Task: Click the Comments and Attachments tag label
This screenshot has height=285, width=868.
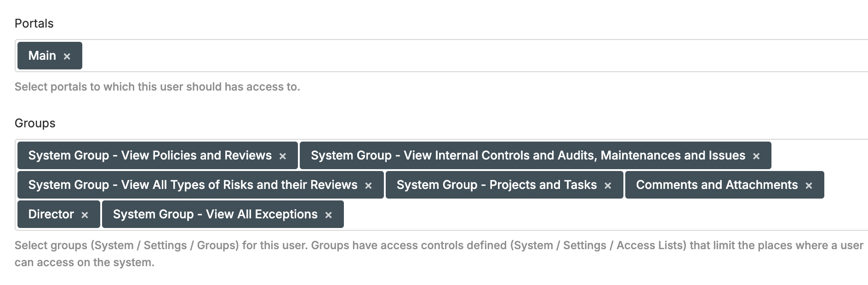Action: 716,185
